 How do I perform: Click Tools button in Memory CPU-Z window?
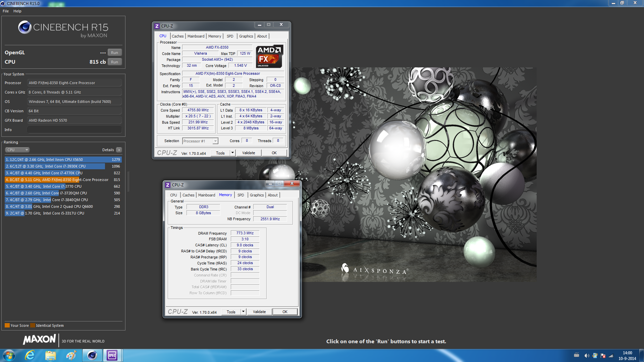coord(231,312)
